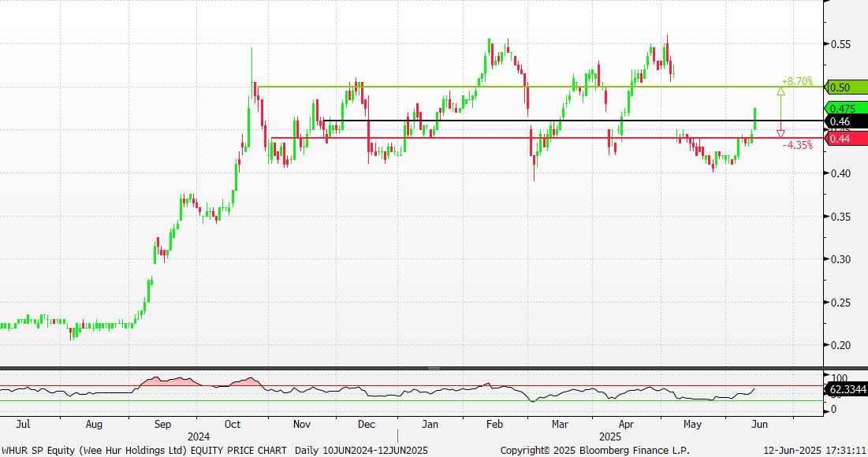Select the red horizontal support line

(548, 138)
